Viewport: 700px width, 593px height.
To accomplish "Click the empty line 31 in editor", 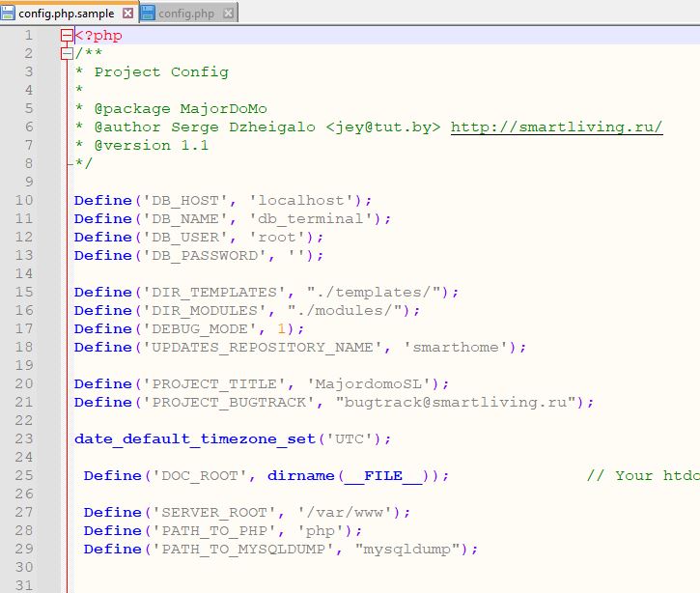I will 290,585.
